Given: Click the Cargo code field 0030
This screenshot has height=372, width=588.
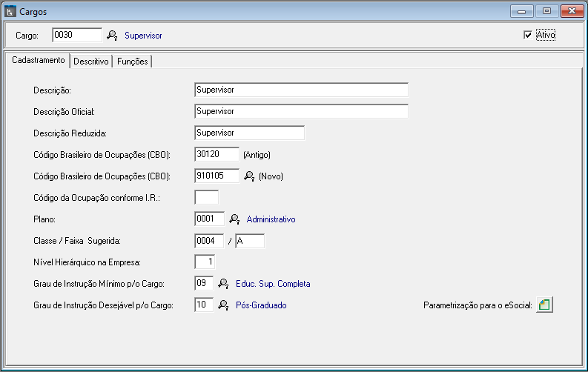Looking at the screenshot, I should tap(77, 35).
